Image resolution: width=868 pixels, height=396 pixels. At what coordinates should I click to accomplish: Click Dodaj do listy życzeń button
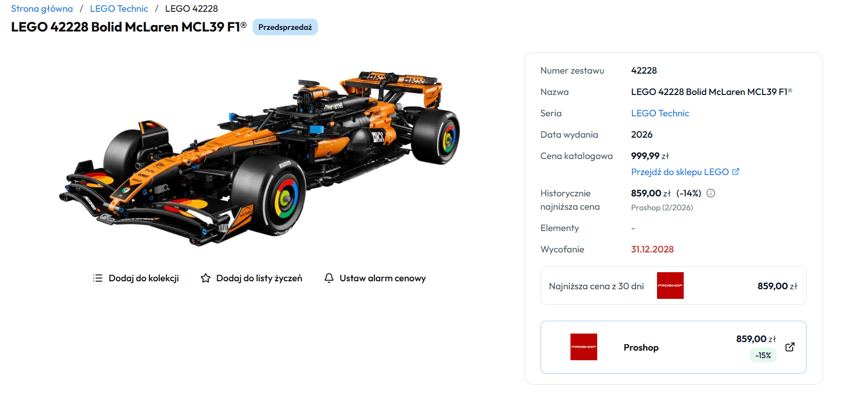click(x=251, y=278)
